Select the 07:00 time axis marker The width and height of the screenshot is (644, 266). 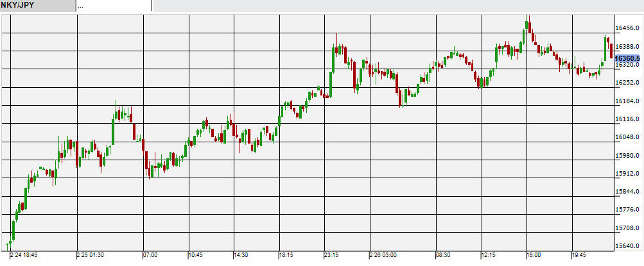tap(151, 255)
